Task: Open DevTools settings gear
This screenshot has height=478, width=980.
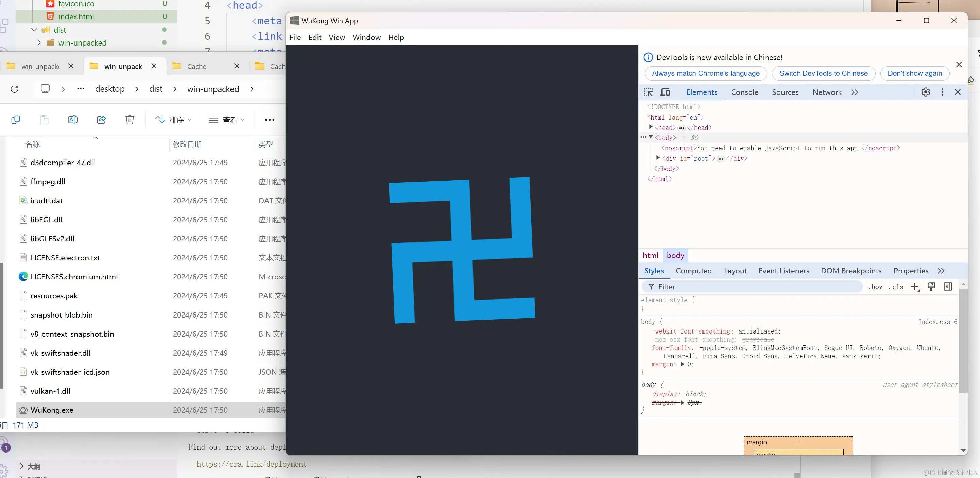Action: pyautogui.click(x=926, y=92)
